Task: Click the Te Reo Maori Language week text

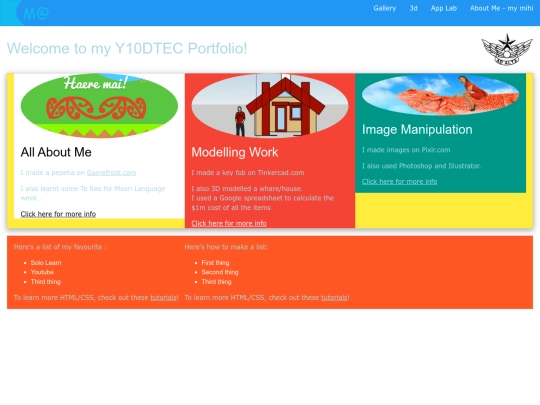Action: tap(93, 193)
